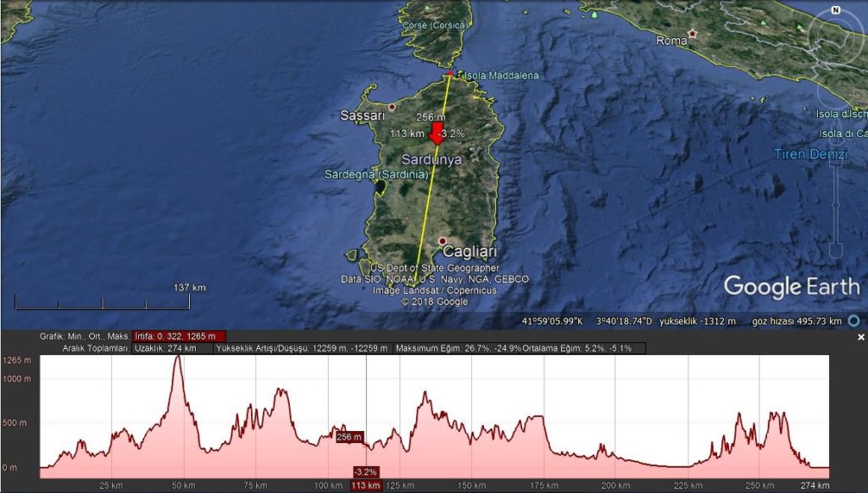The height and width of the screenshot is (493, 868).
Task: Click the 1265 m peak on elevation graph
Action: 178,357
